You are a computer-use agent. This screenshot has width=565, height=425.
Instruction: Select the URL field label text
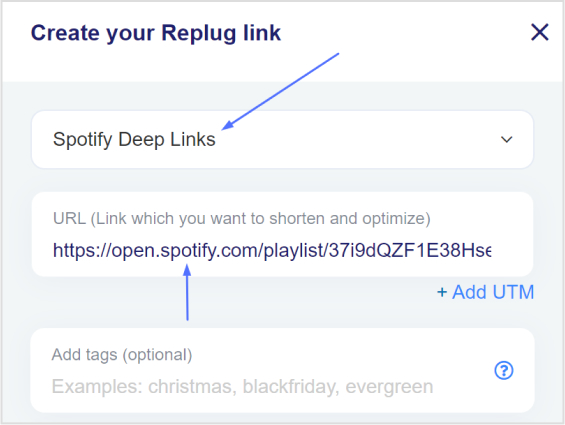[241, 218]
